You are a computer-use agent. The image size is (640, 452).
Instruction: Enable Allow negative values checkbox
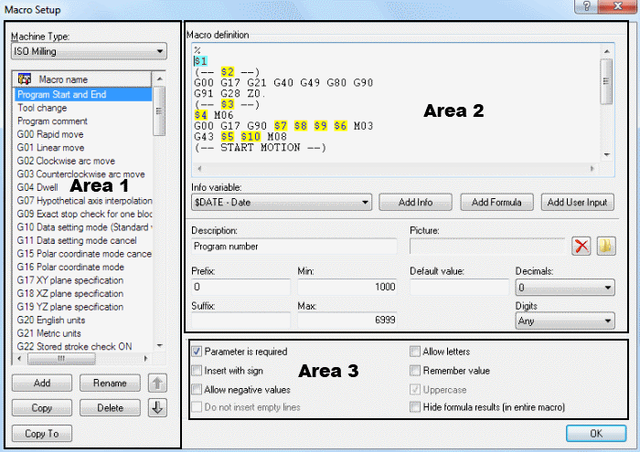tap(197, 389)
